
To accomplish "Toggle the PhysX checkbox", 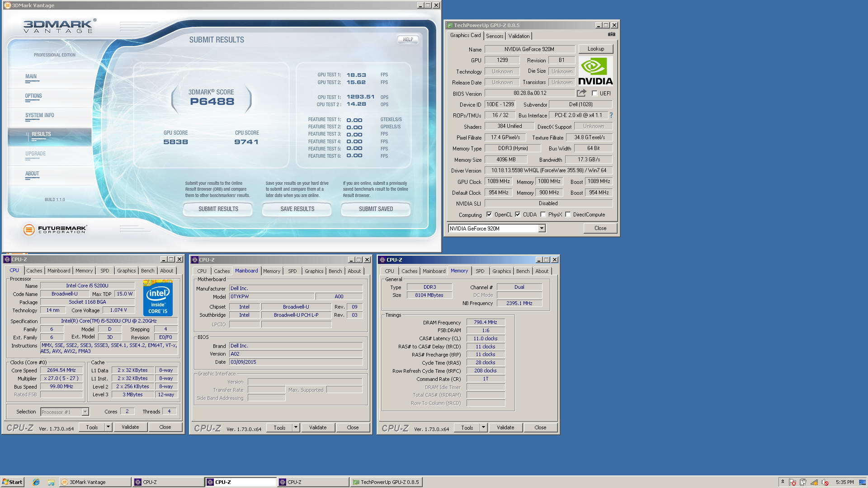I will click(x=543, y=215).
